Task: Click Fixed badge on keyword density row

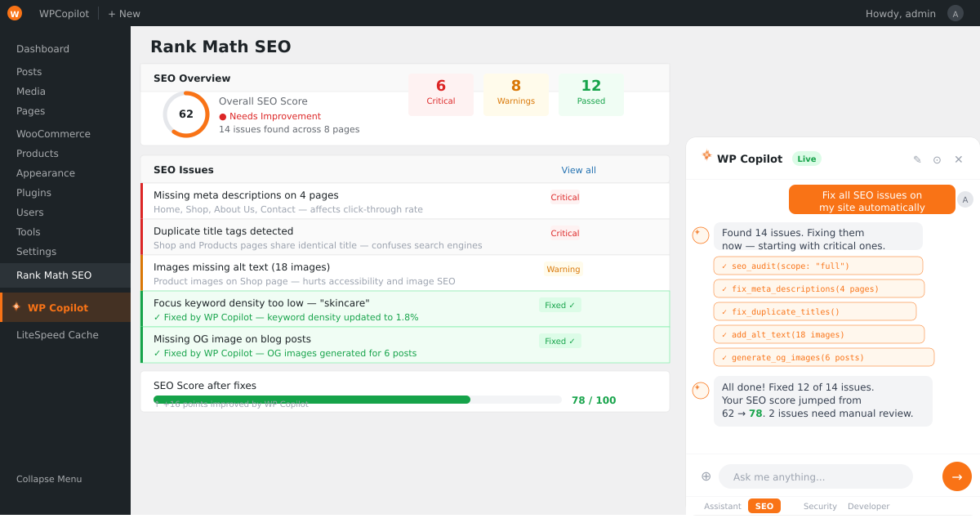Action: (560, 305)
